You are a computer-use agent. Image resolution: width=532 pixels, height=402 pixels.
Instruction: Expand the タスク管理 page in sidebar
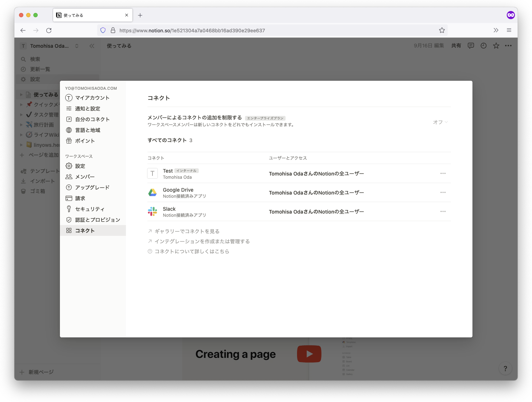pyautogui.click(x=22, y=115)
